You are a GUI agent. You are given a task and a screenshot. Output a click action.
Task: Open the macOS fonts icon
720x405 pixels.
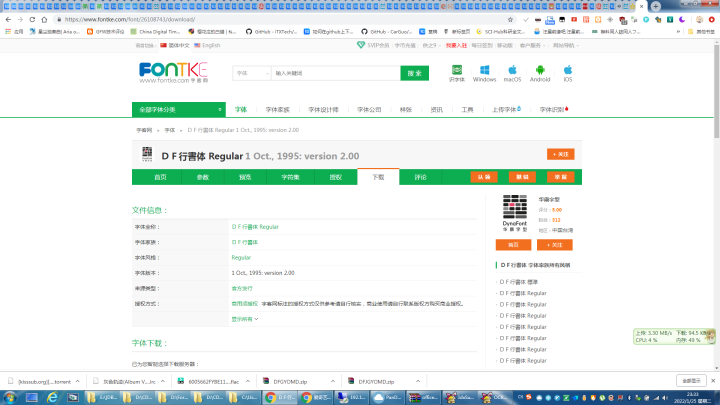[x=512, y=73]
